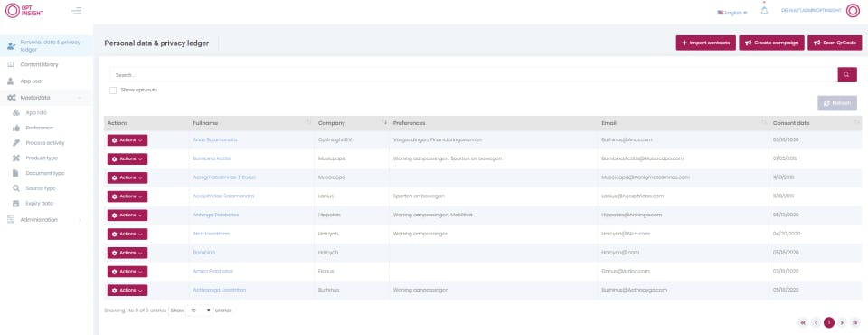Image resolution: width=868 pixels, height=335 pixels.
Task: Jump to first page of results
Action: [803, 323]
